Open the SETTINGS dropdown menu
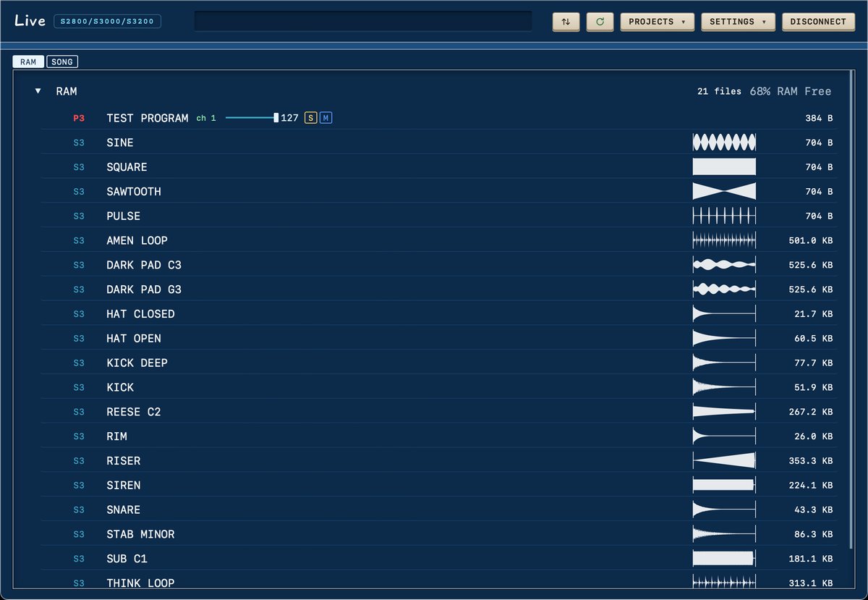Image resolution: width=868 pixels, height=600 pixels. 738,22
